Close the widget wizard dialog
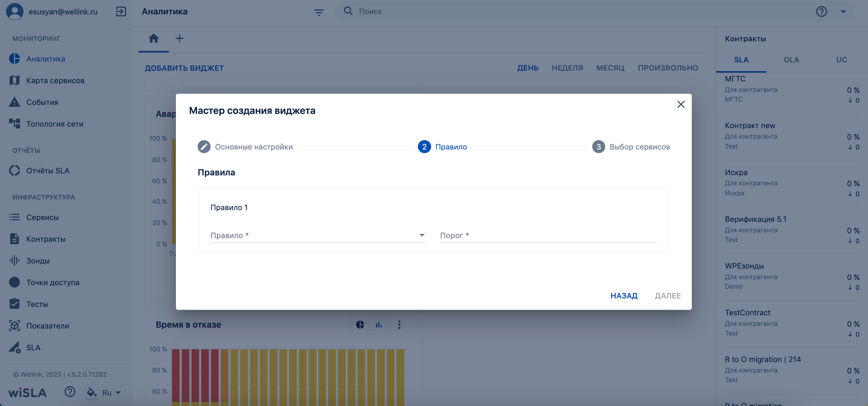The image size is (868, 406). (681, 104)
